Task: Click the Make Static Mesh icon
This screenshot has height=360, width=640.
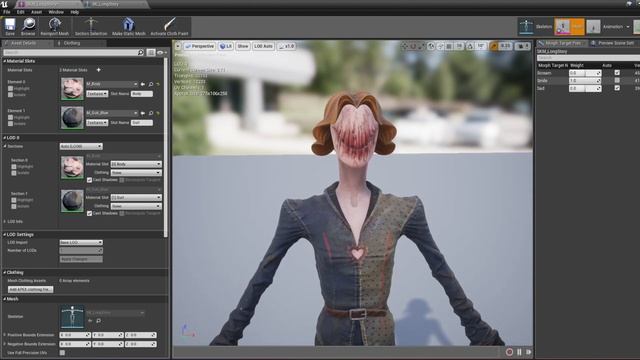Action: click(129, 24)
